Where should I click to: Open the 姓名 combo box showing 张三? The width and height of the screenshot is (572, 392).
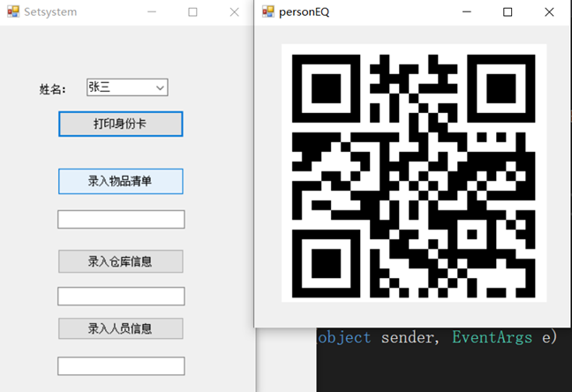point(127,87)
